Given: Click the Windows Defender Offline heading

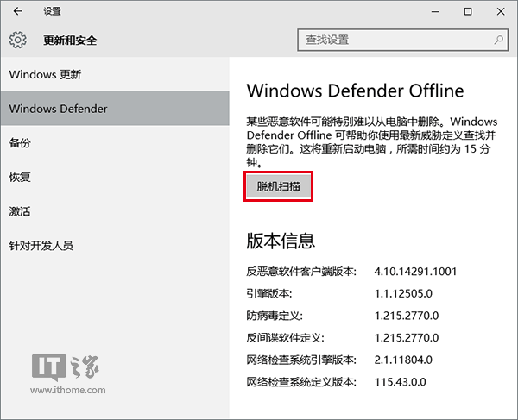Looking at the screenshot, I should tap(355, 91).
